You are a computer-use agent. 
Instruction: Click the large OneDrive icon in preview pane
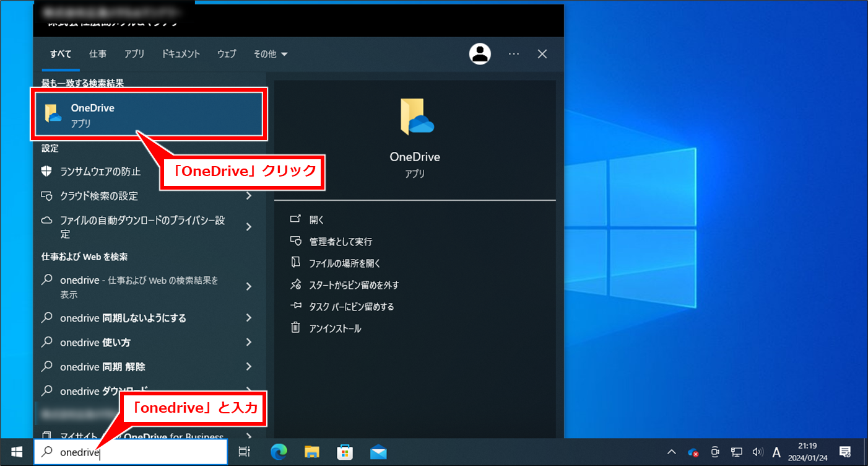click(x=417, y=116)
